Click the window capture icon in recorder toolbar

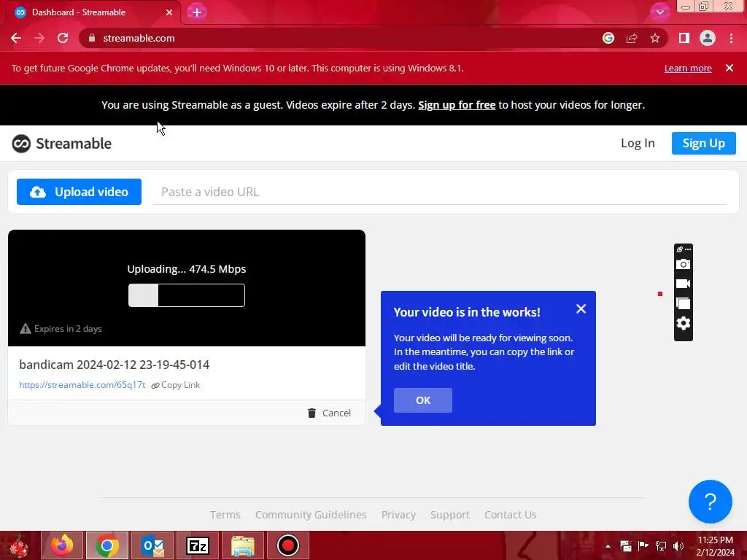click(683, 303)
